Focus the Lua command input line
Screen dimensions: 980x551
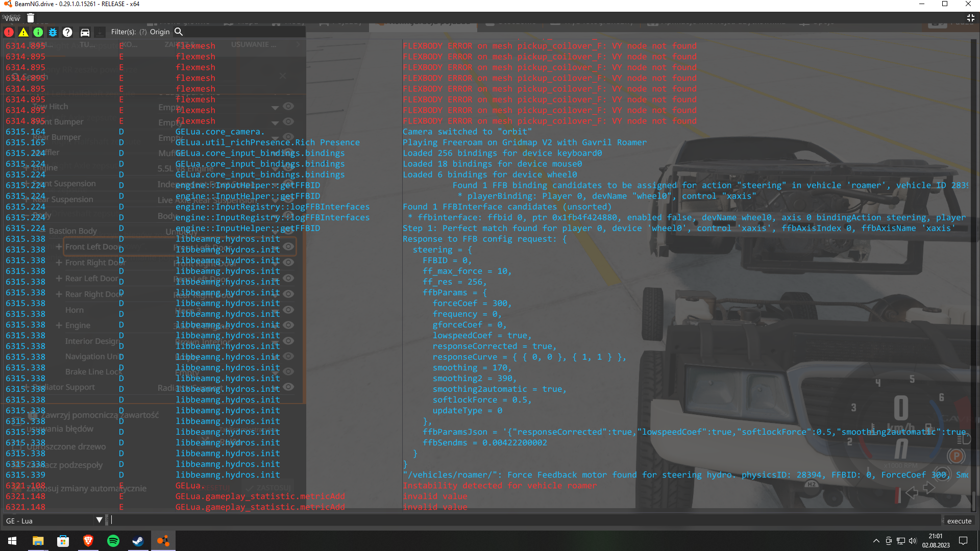tap(525, 520)
